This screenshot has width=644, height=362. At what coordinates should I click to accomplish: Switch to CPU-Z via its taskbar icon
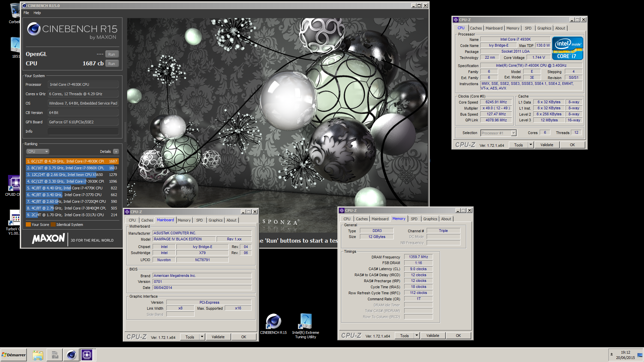coord(87,355)
